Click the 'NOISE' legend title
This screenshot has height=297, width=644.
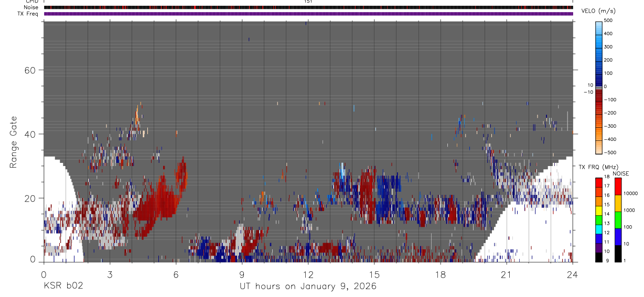621,173
